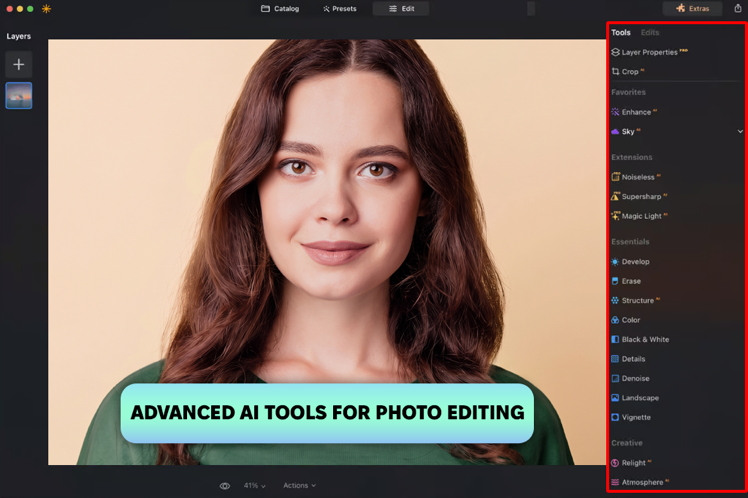Viewport: 748px width, 498px height.
Task: Click the Structure tool icon
Action: click(615, 301)
